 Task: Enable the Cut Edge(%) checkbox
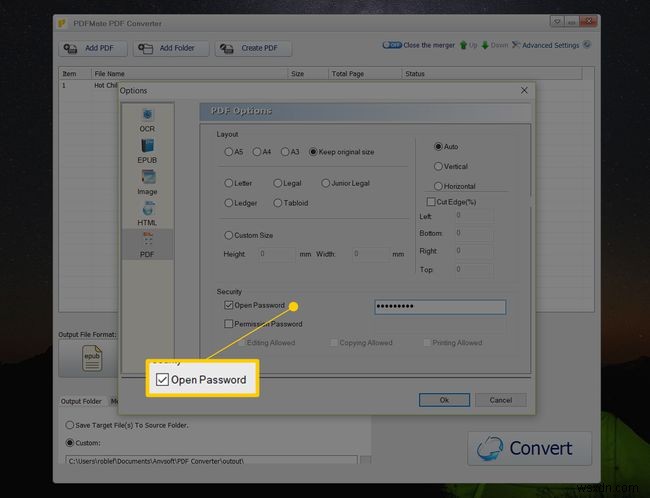pos(431,202)
